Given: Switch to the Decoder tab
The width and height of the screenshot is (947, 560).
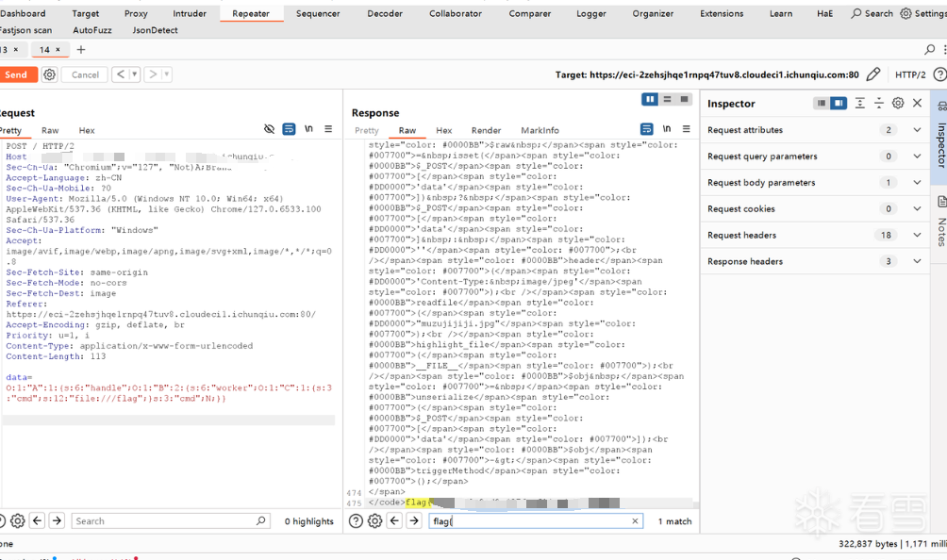Looking at the screenshot, I should [x=385, y=13].
